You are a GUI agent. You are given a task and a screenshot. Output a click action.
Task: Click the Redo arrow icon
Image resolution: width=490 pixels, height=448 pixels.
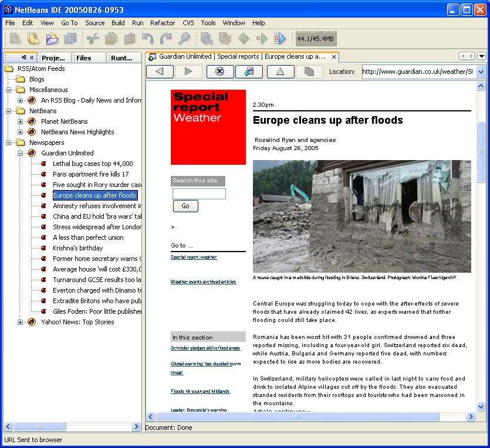[165, 39]
